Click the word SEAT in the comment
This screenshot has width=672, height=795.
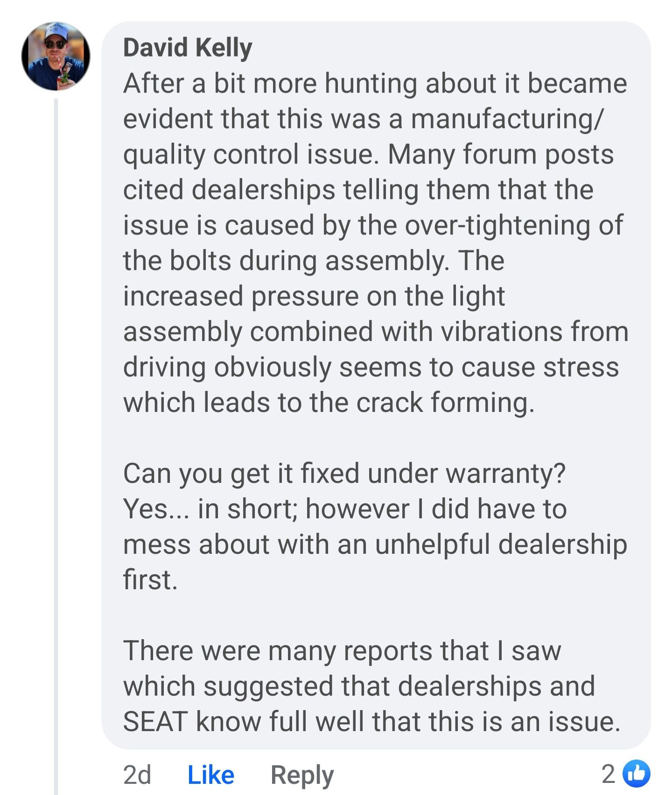click(155, 721)
